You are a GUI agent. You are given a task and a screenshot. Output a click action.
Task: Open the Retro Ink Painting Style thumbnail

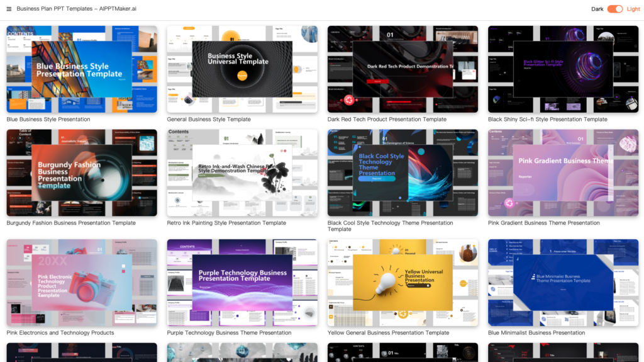pos(242,173)
